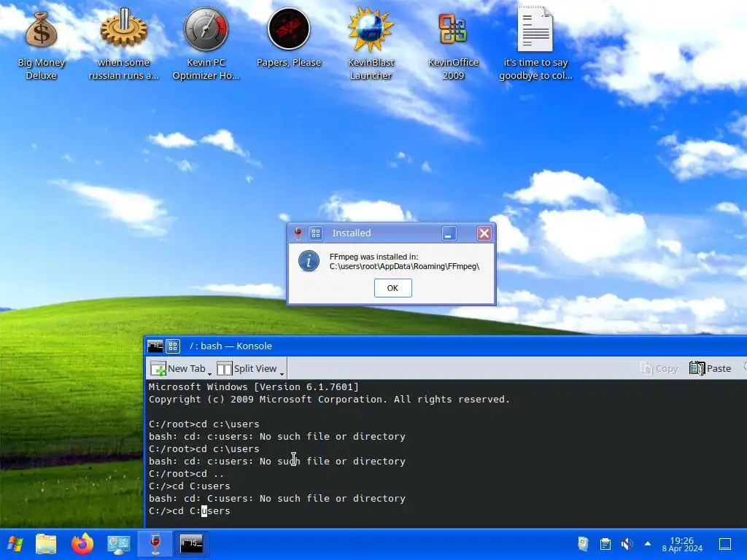Screen dimensions: 747x560
Task: Close the Installed dialog with red X
Action: click(x=484, y=233)
